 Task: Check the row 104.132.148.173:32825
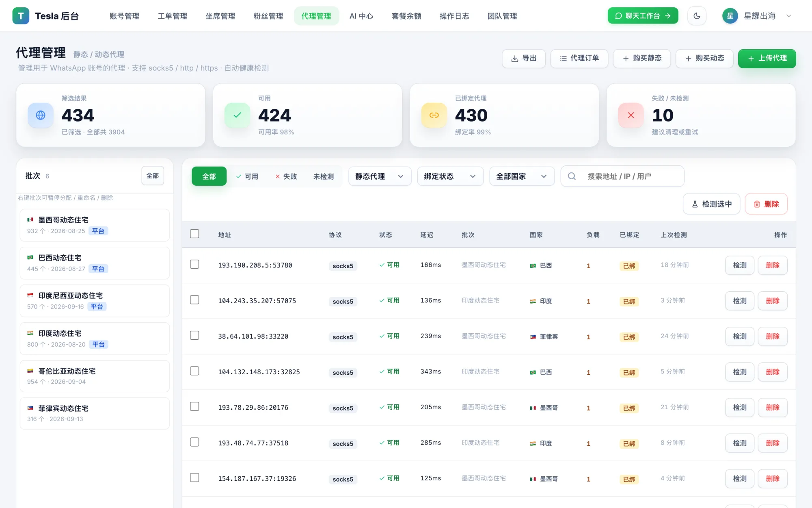[194, 371]
